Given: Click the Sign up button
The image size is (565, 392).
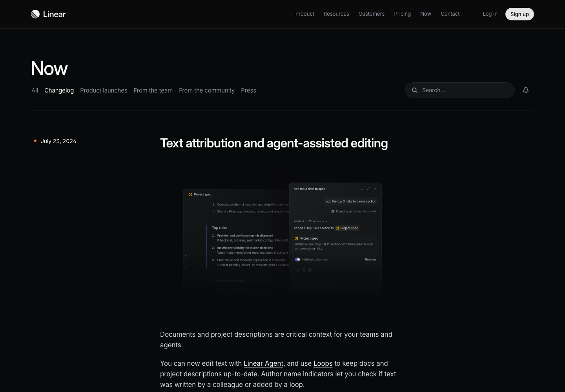Looking at the screenshot, I should (519, 14).
